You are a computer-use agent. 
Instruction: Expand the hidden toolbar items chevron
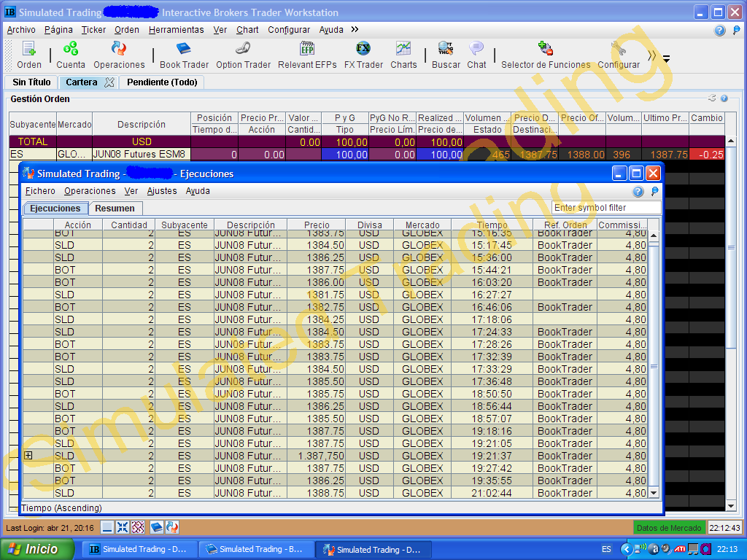coord(651,56)
